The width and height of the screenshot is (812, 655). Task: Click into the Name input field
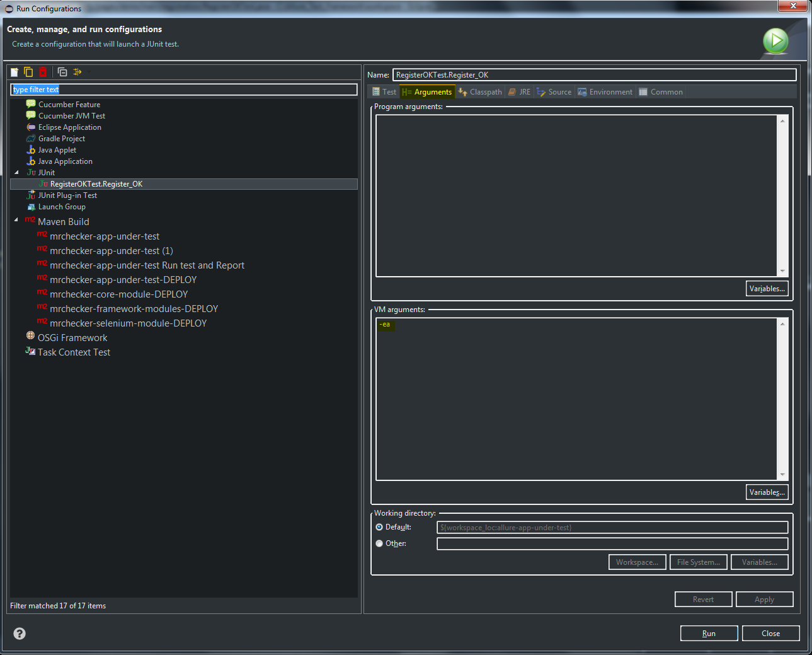pyautogui.click(x=593, y=75)
